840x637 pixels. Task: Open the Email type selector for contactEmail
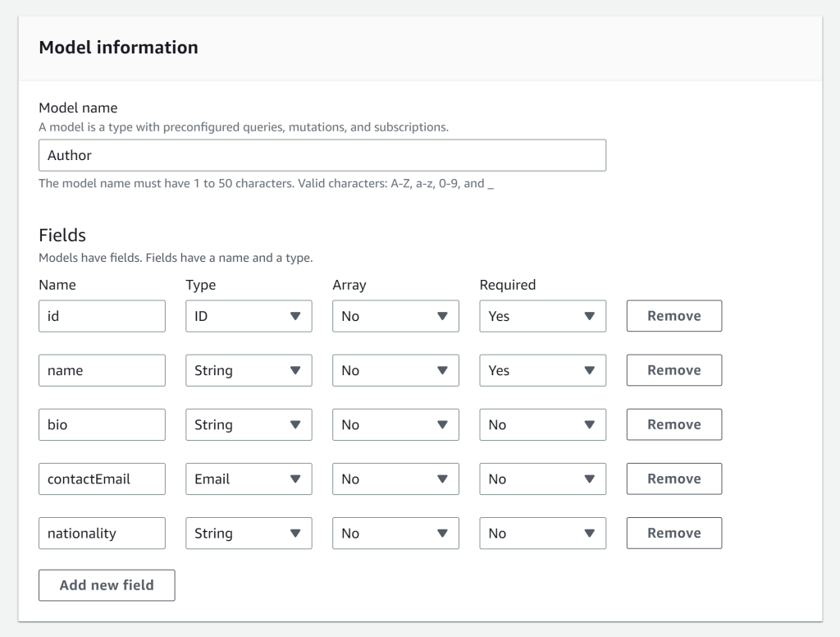click(x=249, y=479)
